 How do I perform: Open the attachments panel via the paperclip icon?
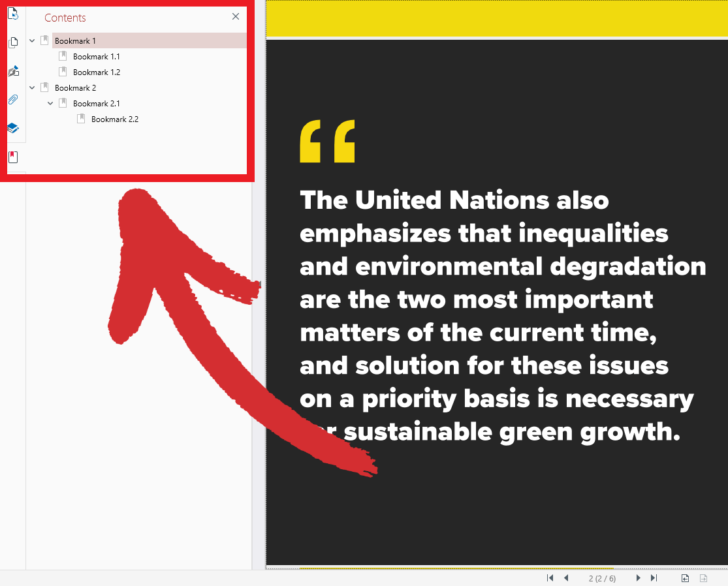13,99
